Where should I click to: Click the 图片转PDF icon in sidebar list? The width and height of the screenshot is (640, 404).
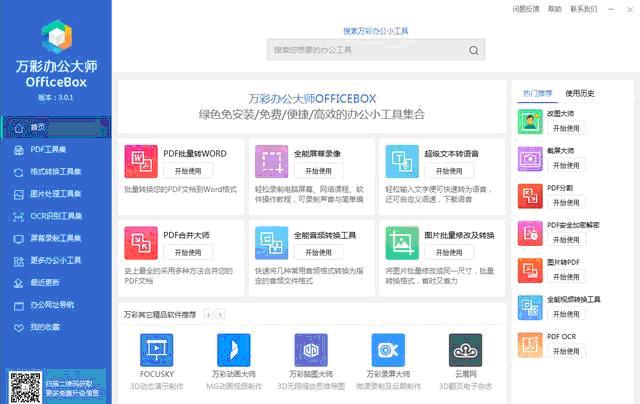tap(530, 271)
